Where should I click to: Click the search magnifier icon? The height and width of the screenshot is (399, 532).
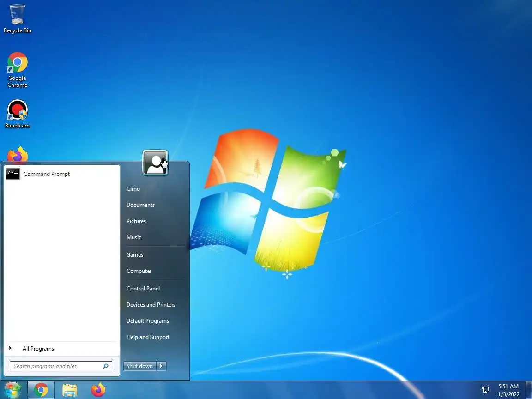tap(105, 366)
